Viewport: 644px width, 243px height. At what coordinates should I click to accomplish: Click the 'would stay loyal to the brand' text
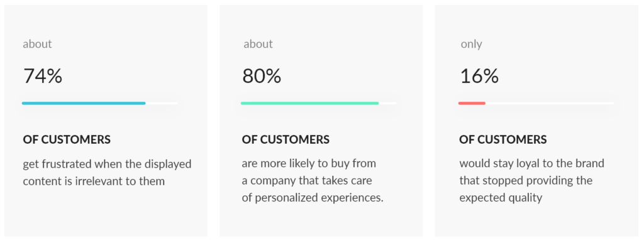532,163
